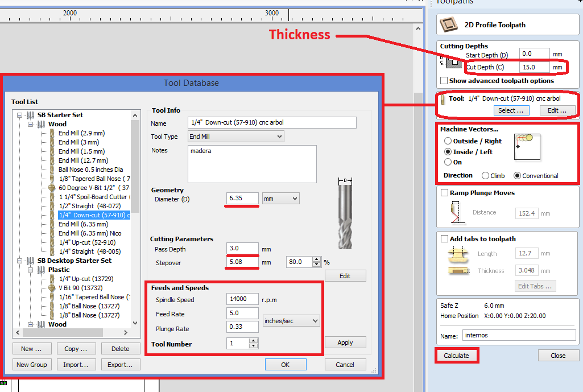Click the Spindle Speed field
Viewport: 583px width, 392px height.
click(242, 299)
